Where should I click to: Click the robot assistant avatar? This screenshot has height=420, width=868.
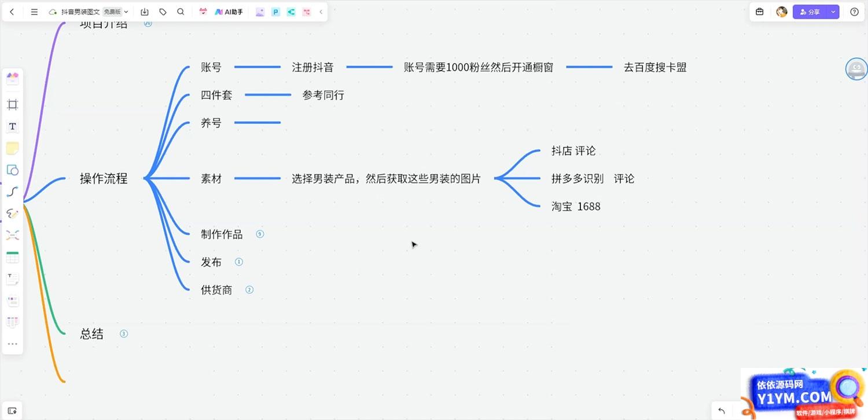(x=856, y=69)
